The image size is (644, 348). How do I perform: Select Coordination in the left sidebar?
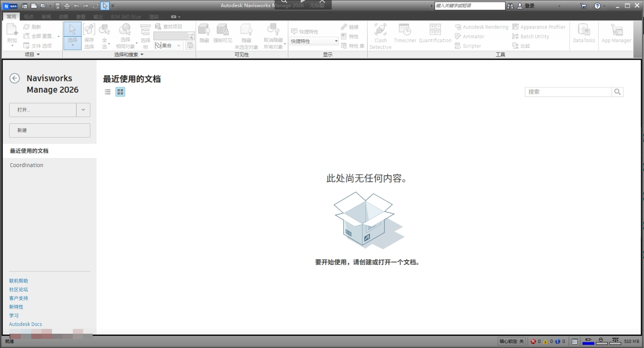(26, 165)
